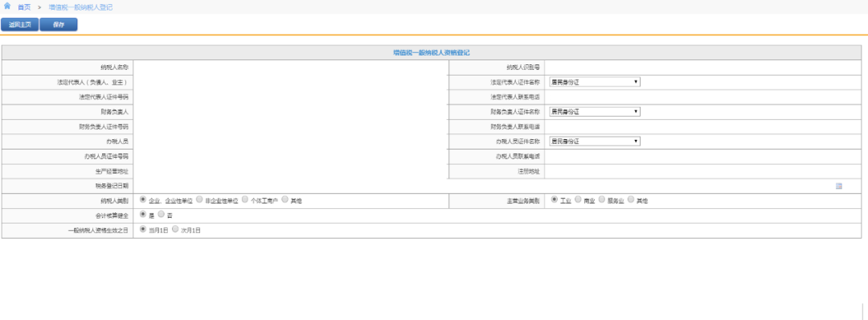Open the 办税人员证件名称 dropdown
The image size is (868, 320).
pyautogui.click(x=595, y=142)
